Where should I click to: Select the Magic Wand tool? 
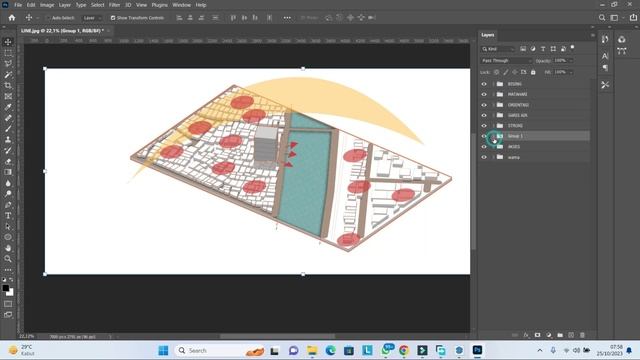pos(8,75)
